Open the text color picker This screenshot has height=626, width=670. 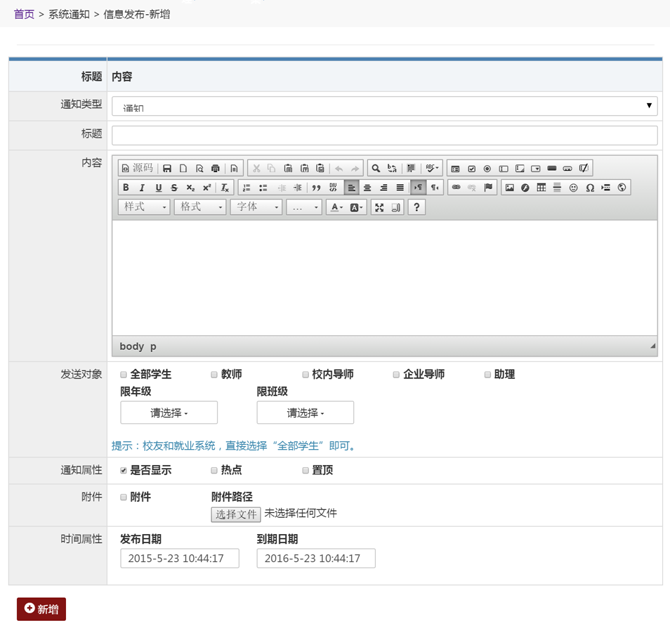(337, 208)
